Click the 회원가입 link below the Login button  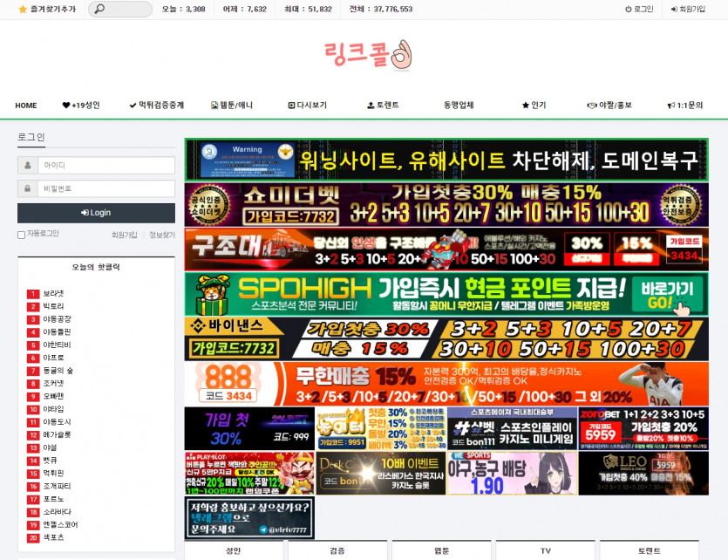[124, 235]
